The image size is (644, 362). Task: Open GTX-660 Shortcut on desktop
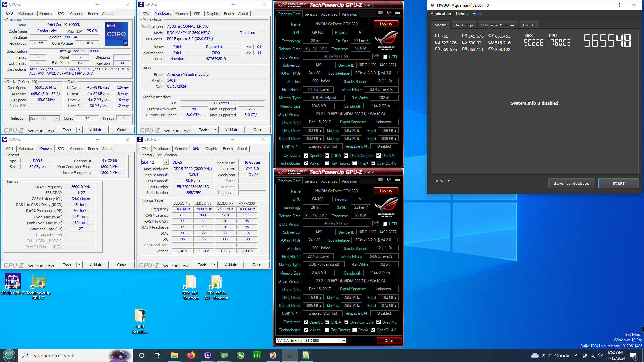pos(191,287)
